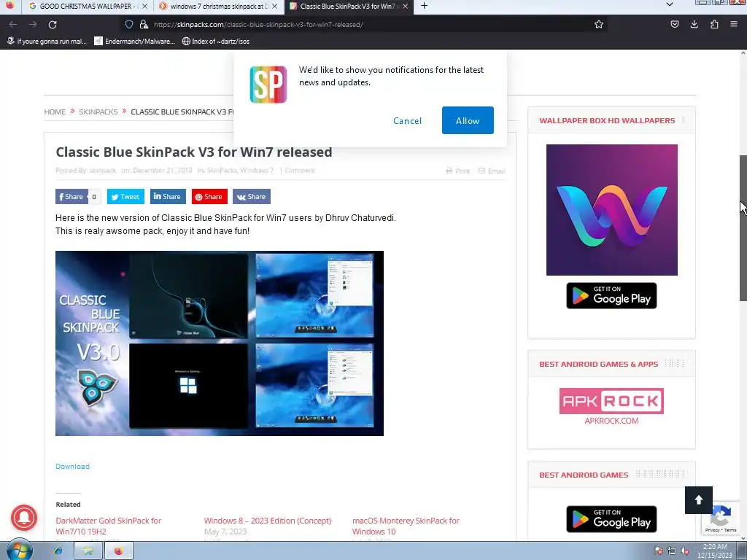Screen dimensions: 747x560
Task: Click the red notification bell icon
Action: (x=24, y=518)
